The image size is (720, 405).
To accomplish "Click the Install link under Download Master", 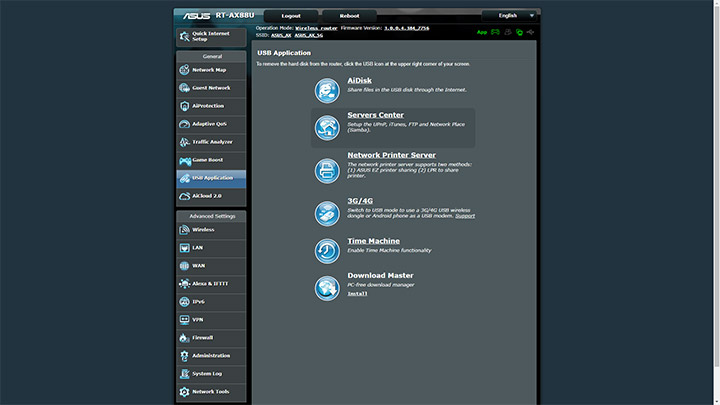I will point(357,293).
